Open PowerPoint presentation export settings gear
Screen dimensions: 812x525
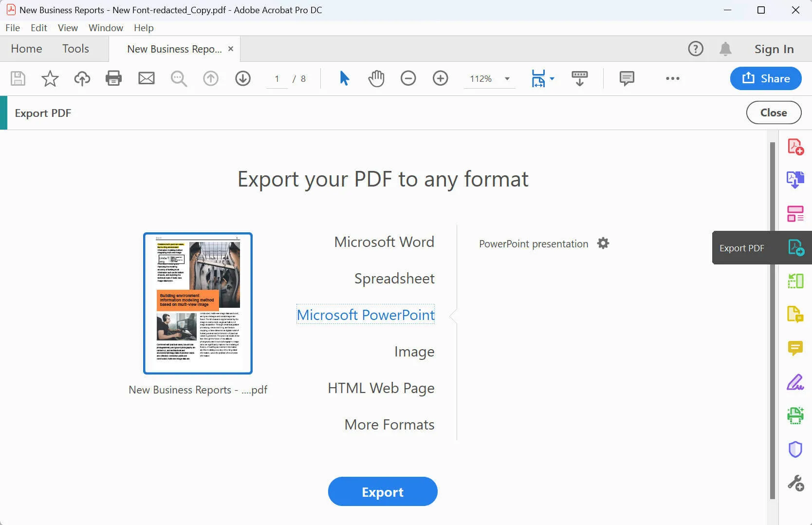(603, 244)
